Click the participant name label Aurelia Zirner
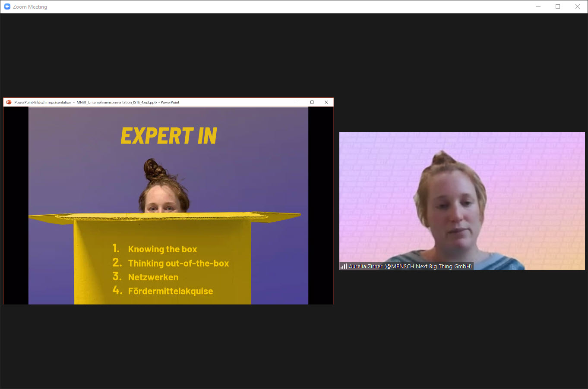The width and height of the screenshot is (588, 389). (x=410, y=266)
